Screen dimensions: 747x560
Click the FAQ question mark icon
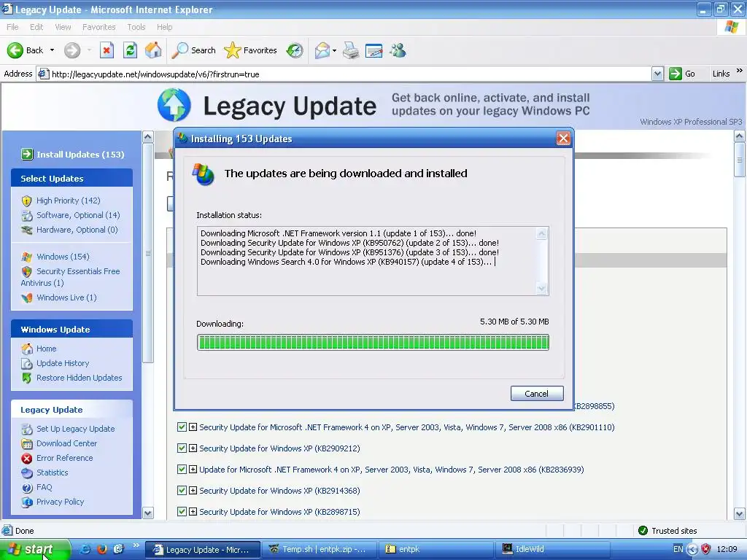click(27, 488)
